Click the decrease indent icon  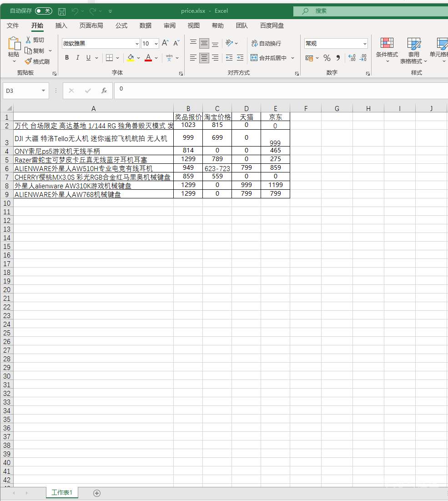point(229,57)
